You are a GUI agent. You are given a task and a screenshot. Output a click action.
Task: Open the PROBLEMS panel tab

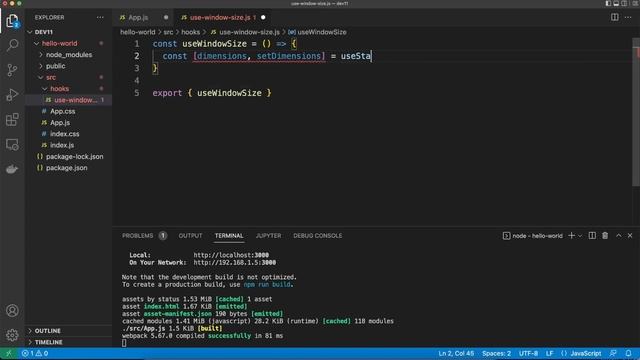pyautogui.click(x=138, y=236)
